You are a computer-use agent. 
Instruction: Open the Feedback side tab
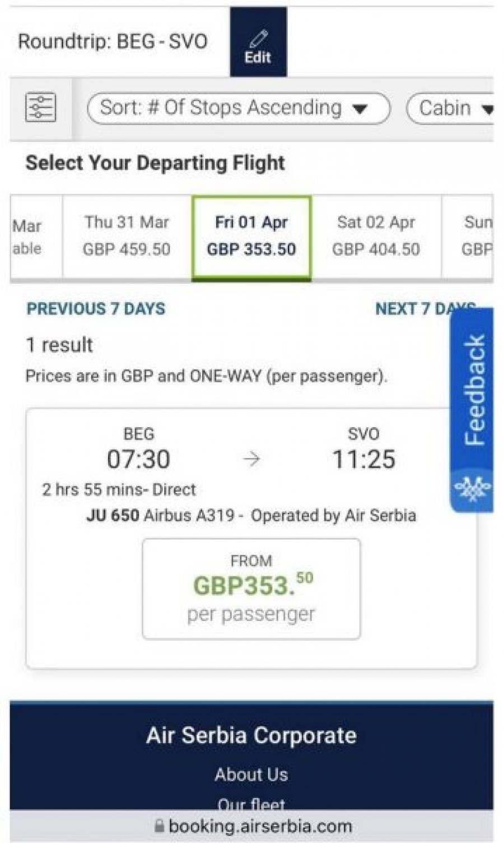(472, 410)
